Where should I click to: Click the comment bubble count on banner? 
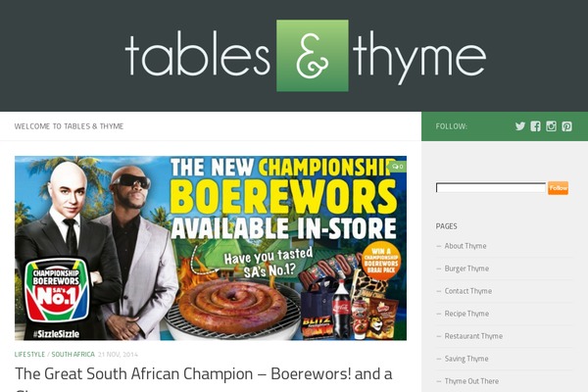(x=398, y=167)
